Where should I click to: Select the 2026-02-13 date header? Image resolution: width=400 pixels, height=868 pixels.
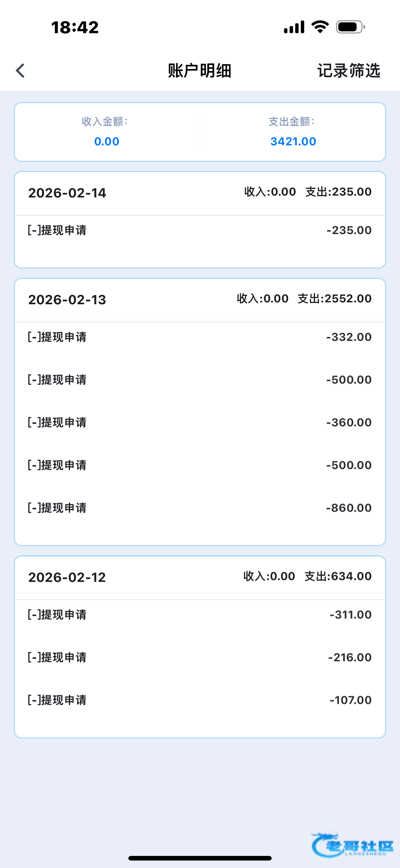pos(67,300)
